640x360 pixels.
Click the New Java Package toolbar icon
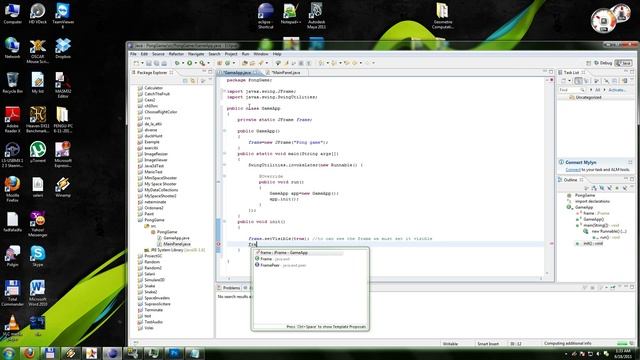click(x=220, y=63)
